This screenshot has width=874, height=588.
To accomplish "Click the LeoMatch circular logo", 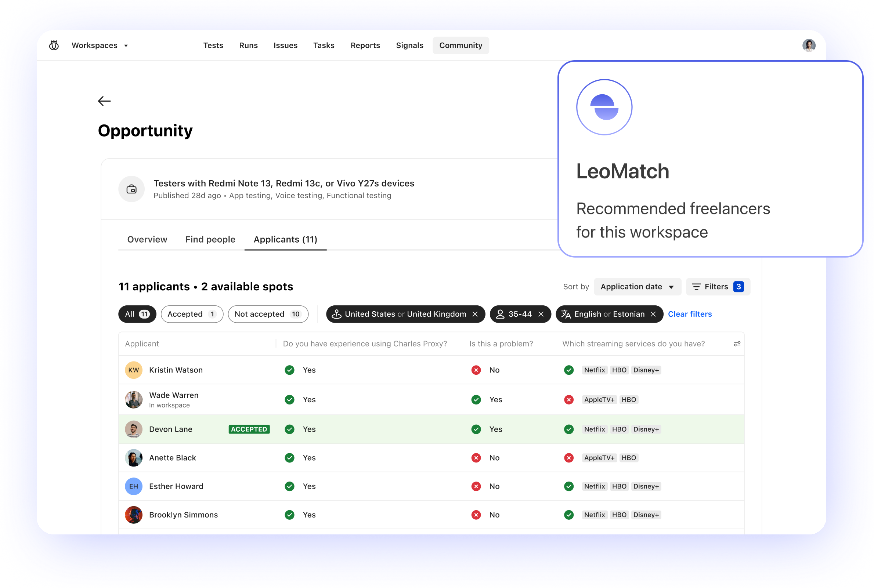I will tap(604, 107).
